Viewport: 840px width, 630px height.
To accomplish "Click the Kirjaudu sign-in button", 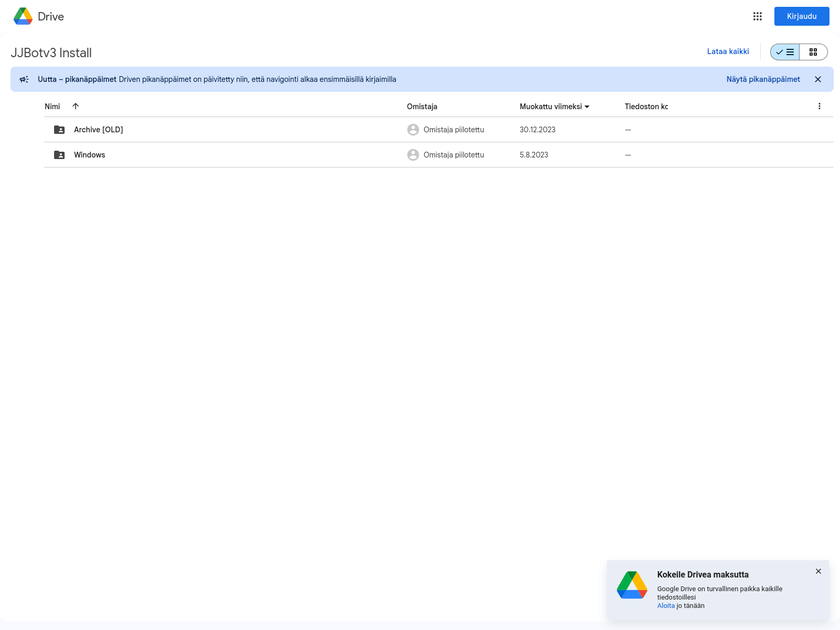I will 802,16.
